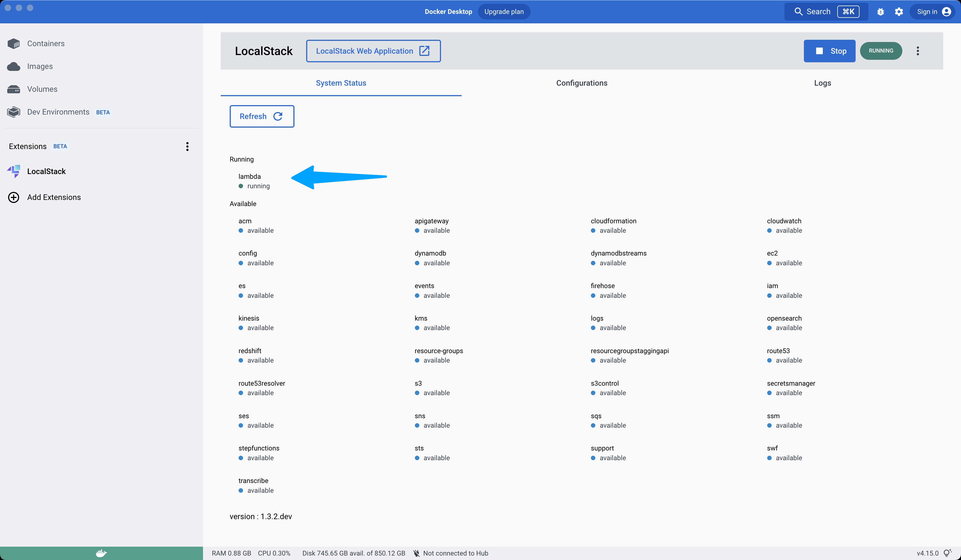961x560 pixels.
Task: Click the Extensions beta menu icon
Action: [x=187, y=146]
